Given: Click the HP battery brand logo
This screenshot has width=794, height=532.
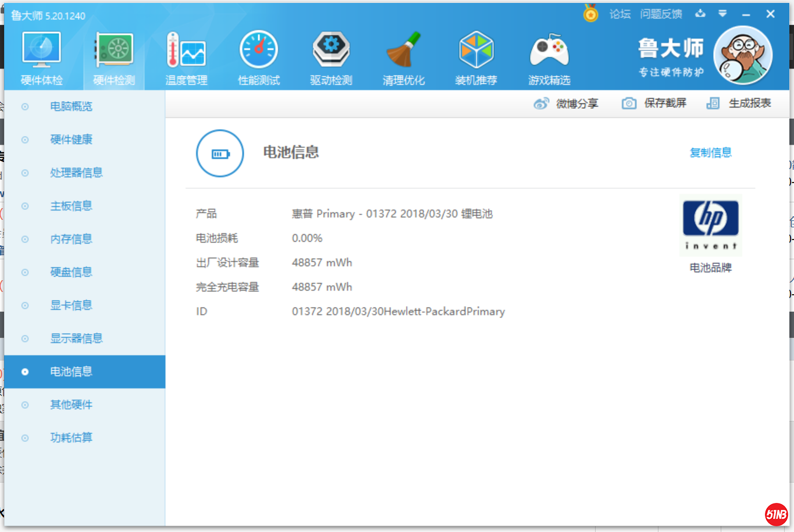Looking at the screenshot, I should pyautogui.click(x=710, y=226).
